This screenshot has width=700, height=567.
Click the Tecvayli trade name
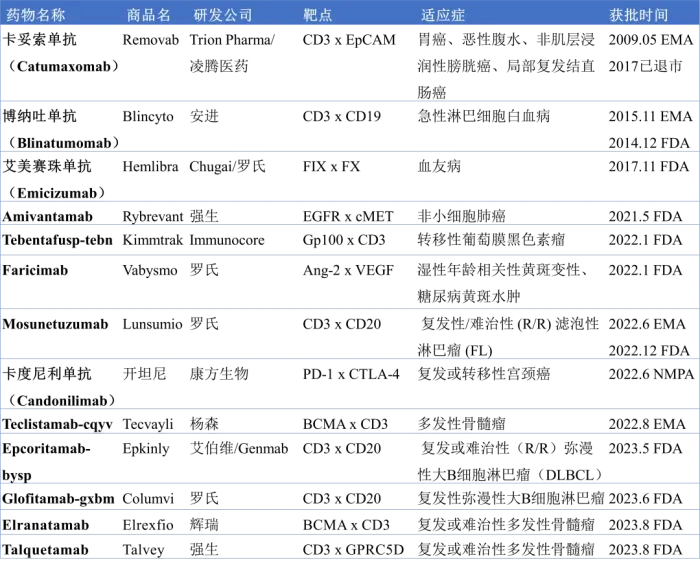148,424
